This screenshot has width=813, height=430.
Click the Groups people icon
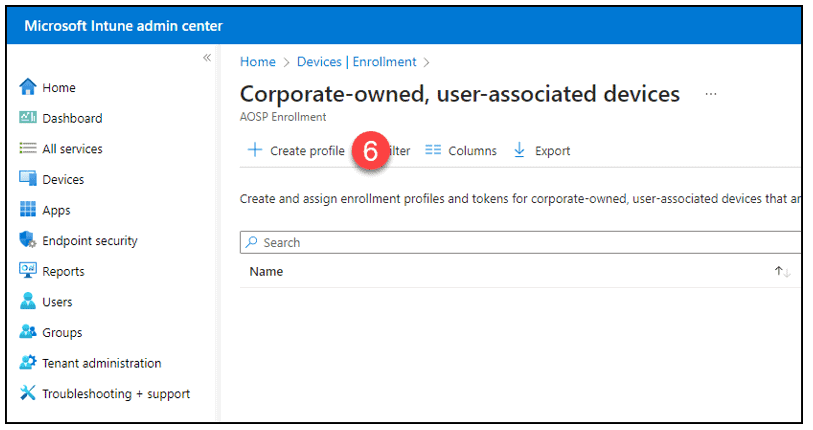27,332
